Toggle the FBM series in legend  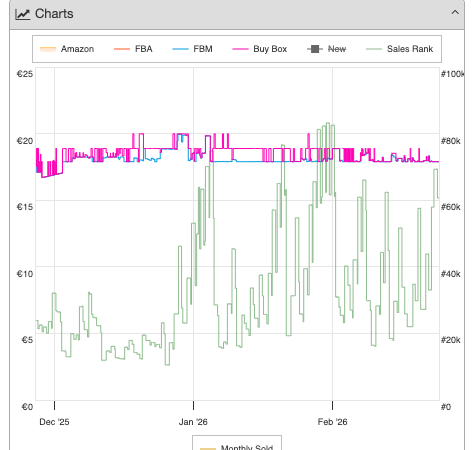coord(192,49)
